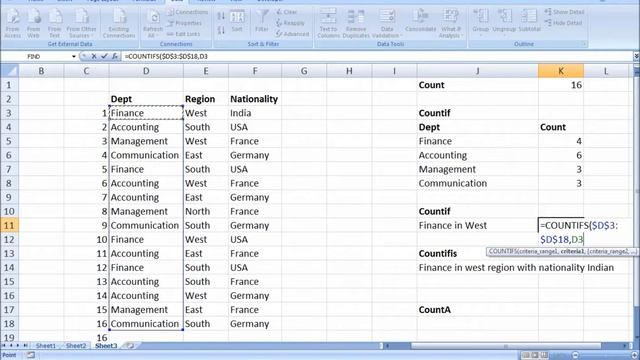Screen dimensions: 640x360
Task: Switch to Page Break Preview
Action: 544,355
